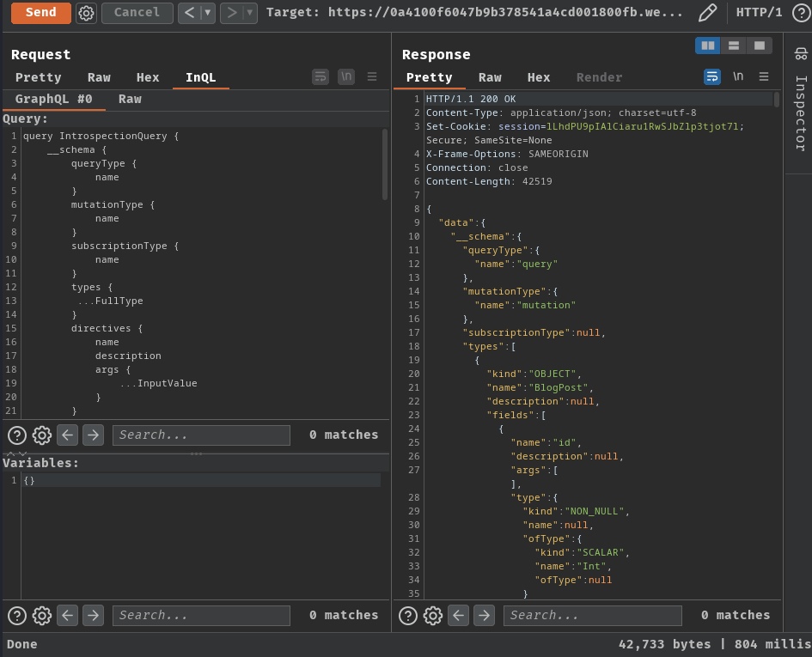Image resolution: width=812 pixels, height=657 pixels.
Task: Switch response view to Pretty tab
Action: (430, 77)
